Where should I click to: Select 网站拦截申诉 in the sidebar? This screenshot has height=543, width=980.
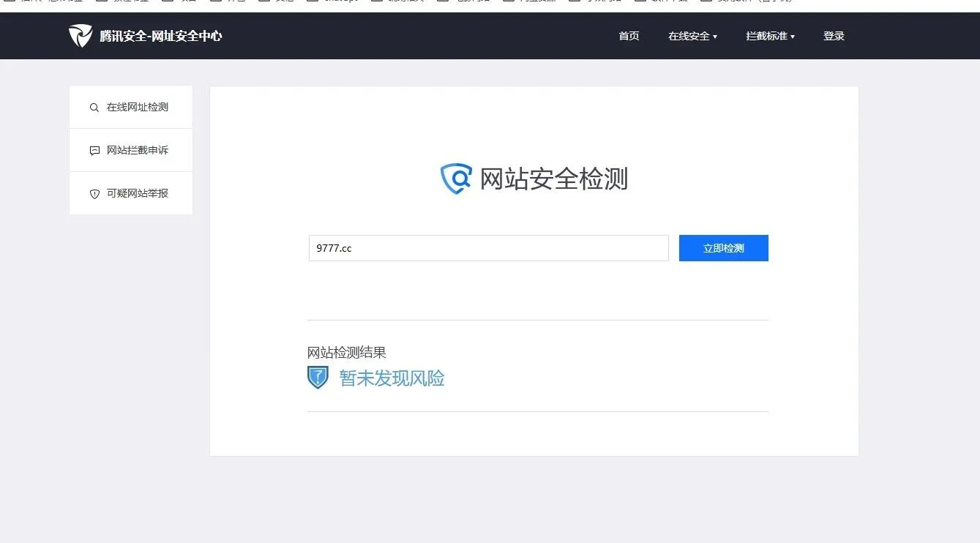131,150
